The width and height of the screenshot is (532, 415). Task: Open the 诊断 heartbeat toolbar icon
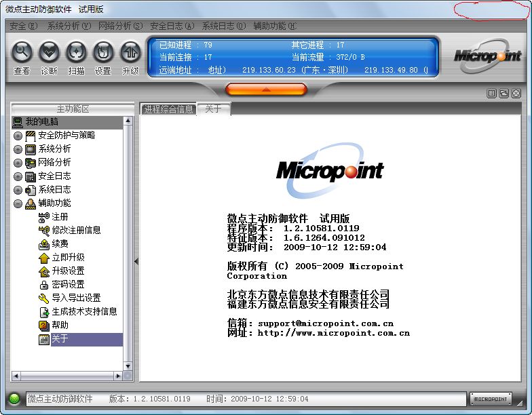49,52
